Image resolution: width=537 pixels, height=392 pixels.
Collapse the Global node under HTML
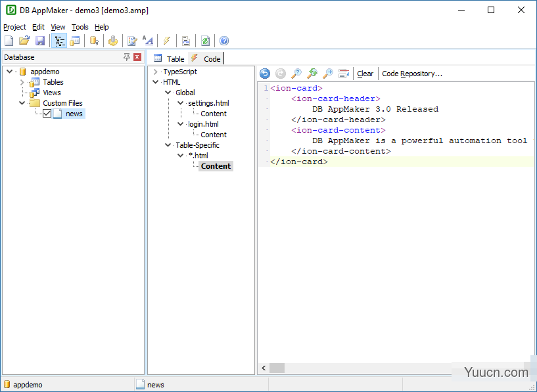click(168, 93)
